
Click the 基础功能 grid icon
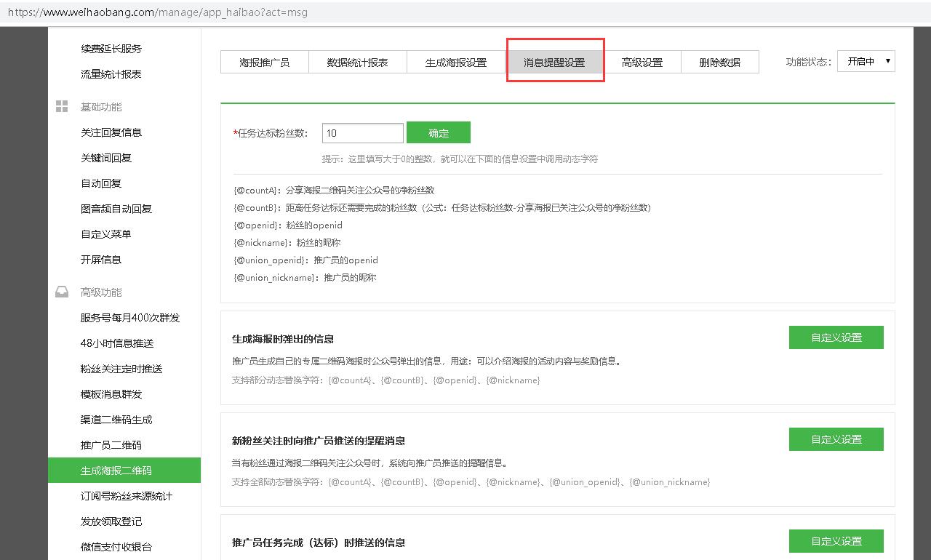coord(62,107)
